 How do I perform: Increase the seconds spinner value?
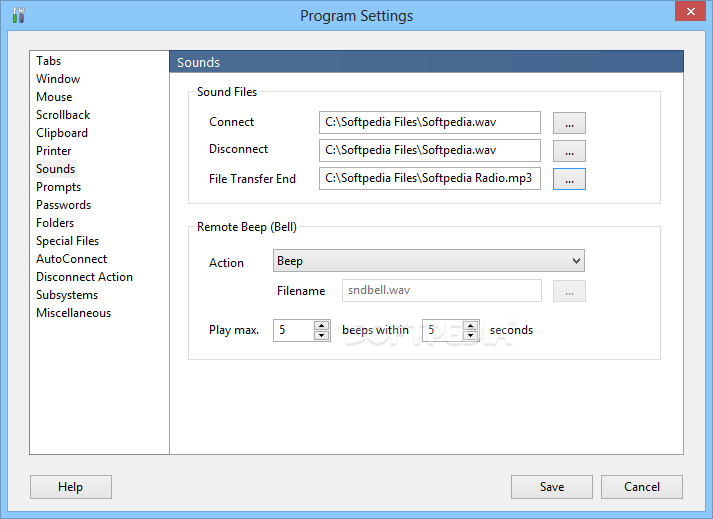coord(472,325)
